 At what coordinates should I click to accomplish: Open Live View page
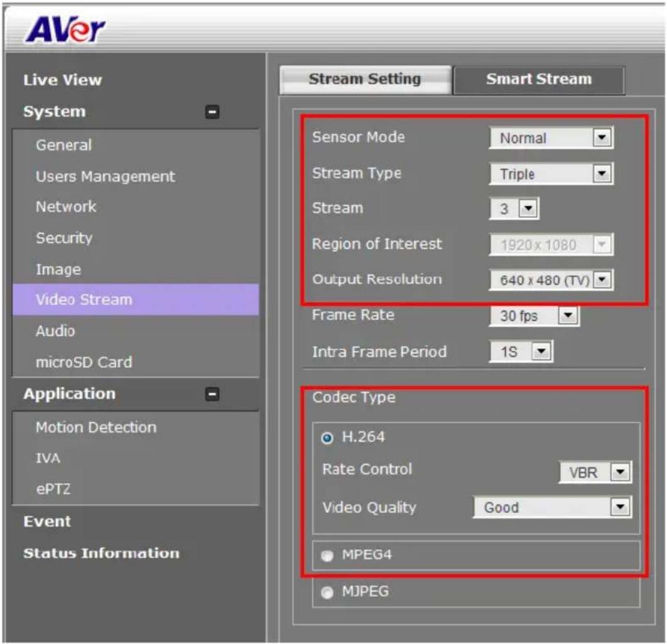(x=63, y=80)
